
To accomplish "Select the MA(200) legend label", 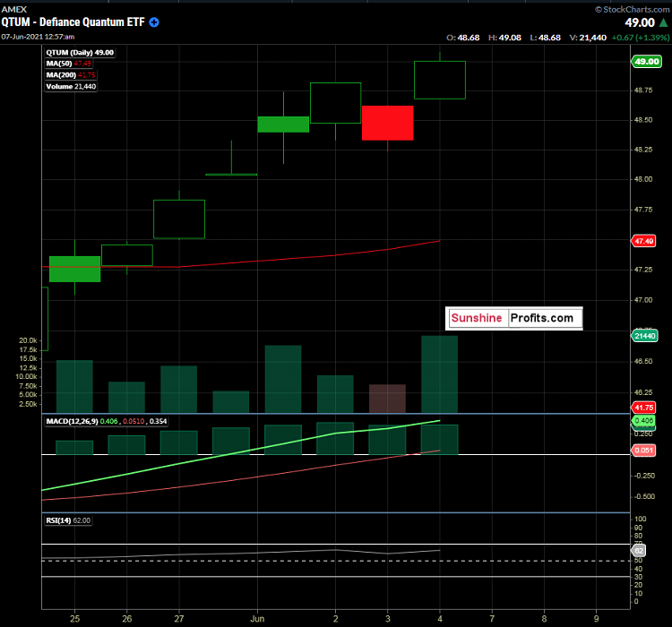I will click(71, 75).
